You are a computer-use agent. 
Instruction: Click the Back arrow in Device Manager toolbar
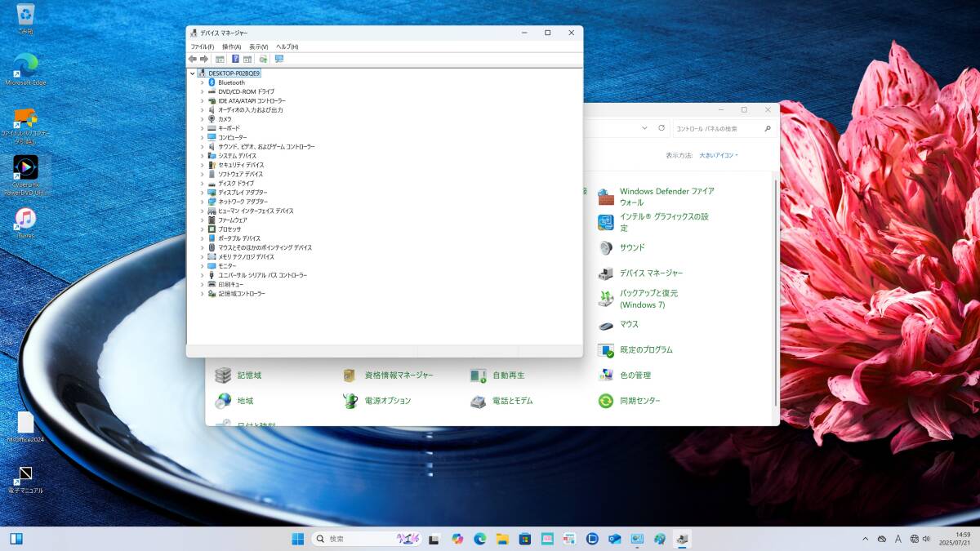point(193,59)
